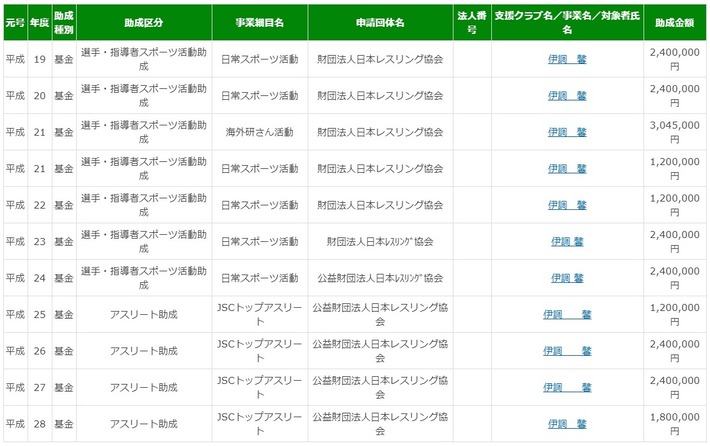This screenshot has height=446, width=710.
Task: Select the year 27 cell
Action: click(x=39, y=388)
